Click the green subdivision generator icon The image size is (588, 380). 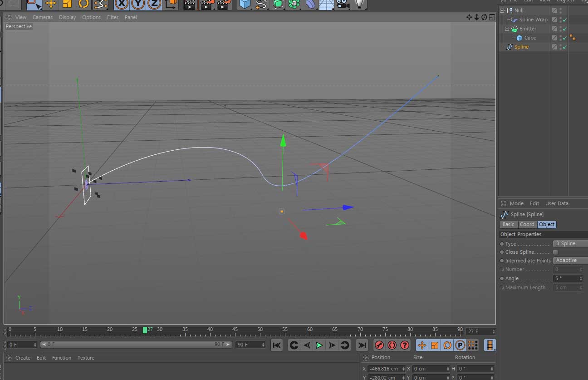coord(278,4)
